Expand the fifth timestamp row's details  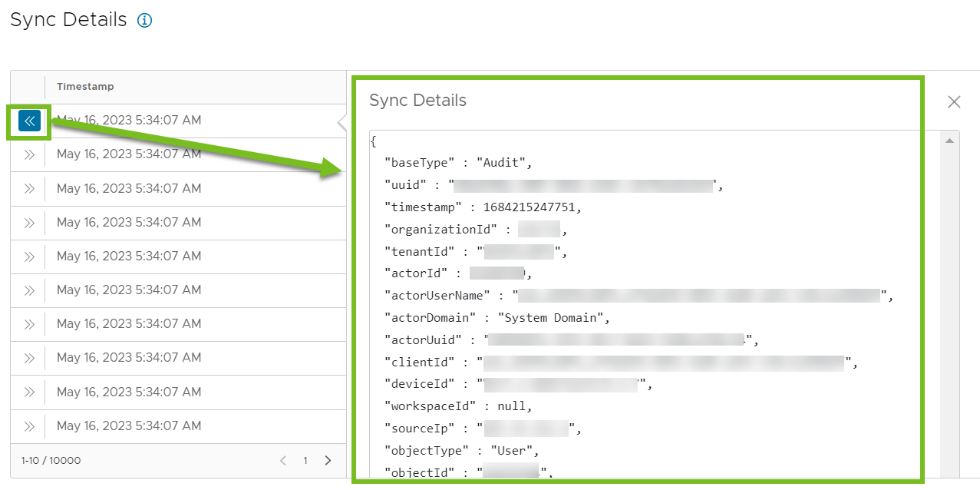[x=29, y=257]
